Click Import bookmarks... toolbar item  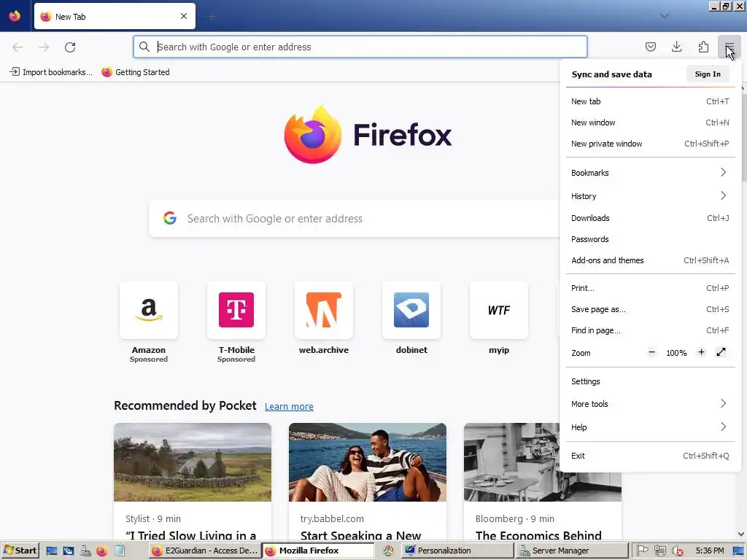51,72
